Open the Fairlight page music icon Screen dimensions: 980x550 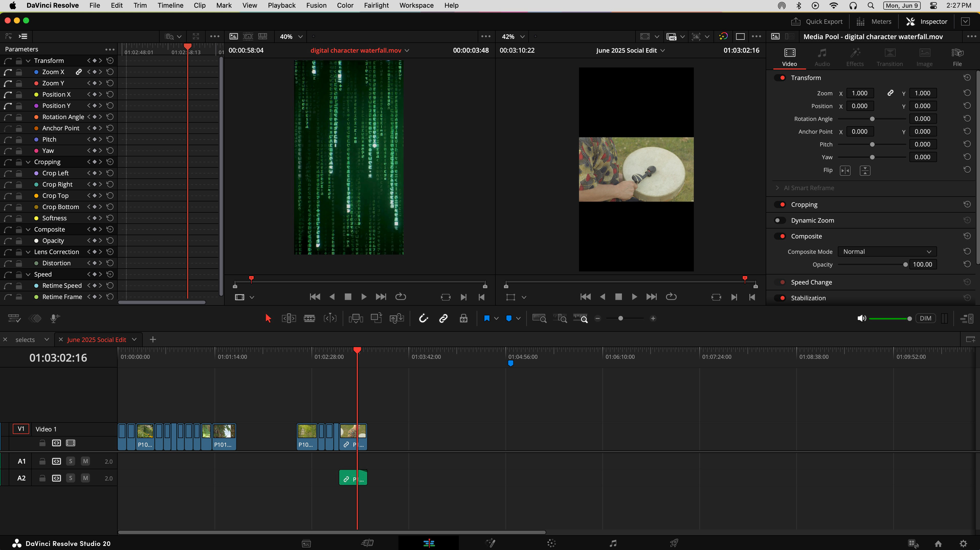(612, 543)
